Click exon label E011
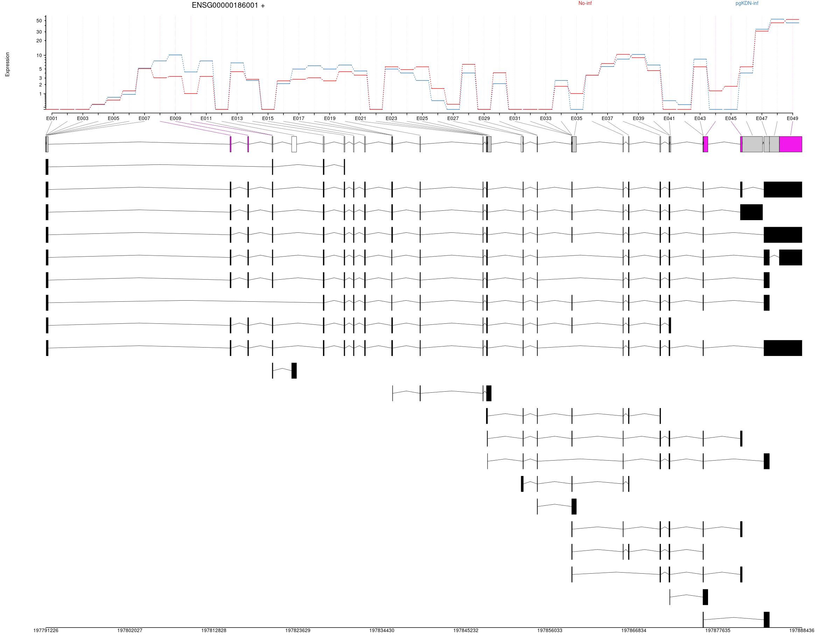 pos(206,118)
